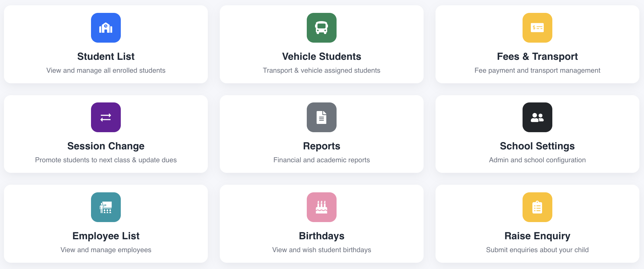Click the pink birthday cake icon
The image size is (644, 269).
click(321, 207)
